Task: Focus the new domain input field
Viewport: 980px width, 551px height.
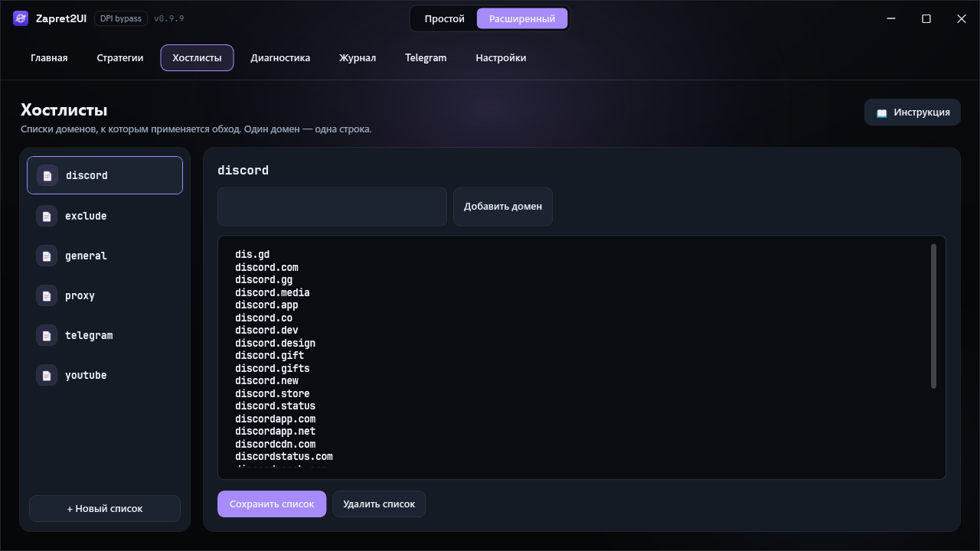Action: click(332, 207)
